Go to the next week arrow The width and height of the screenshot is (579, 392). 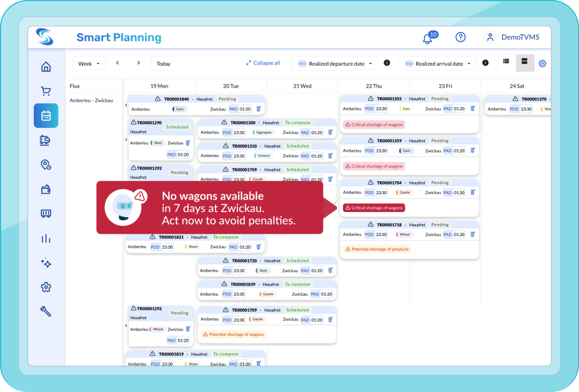pos(139,63)
